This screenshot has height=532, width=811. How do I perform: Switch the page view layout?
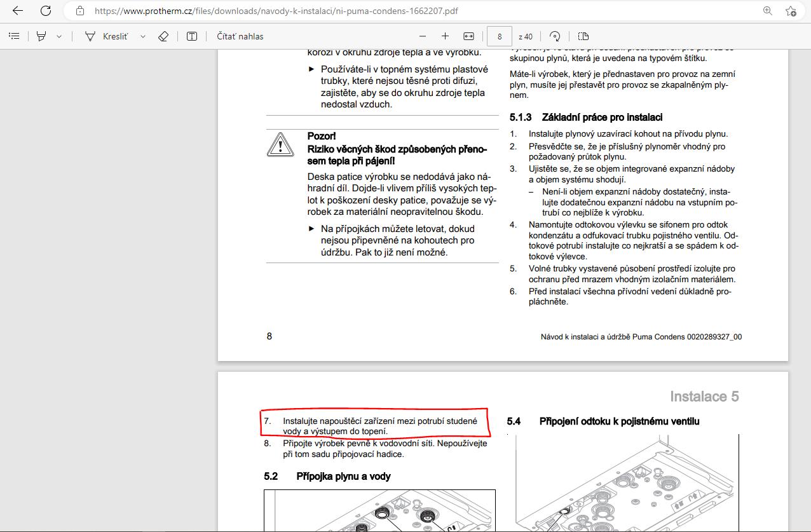[583, 36]
